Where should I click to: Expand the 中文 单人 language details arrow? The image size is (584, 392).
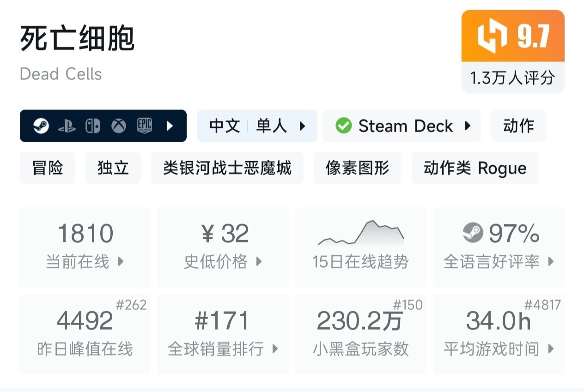click(303, 126)
